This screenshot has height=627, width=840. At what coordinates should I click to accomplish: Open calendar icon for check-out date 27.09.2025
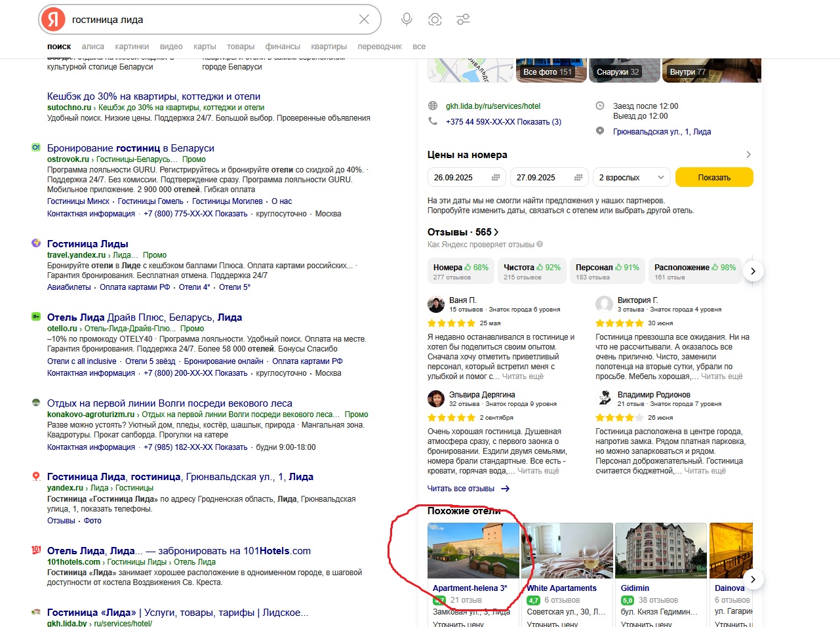coord(578,178)
